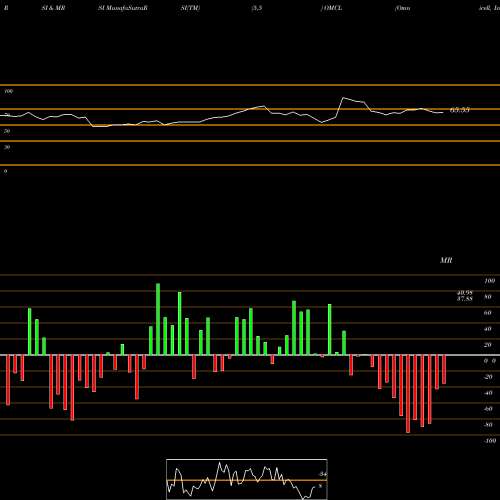The height and width of the screenshot is (500, 500).
Task: Click the 40.98 value in MR panel
Action: point(465,293)
